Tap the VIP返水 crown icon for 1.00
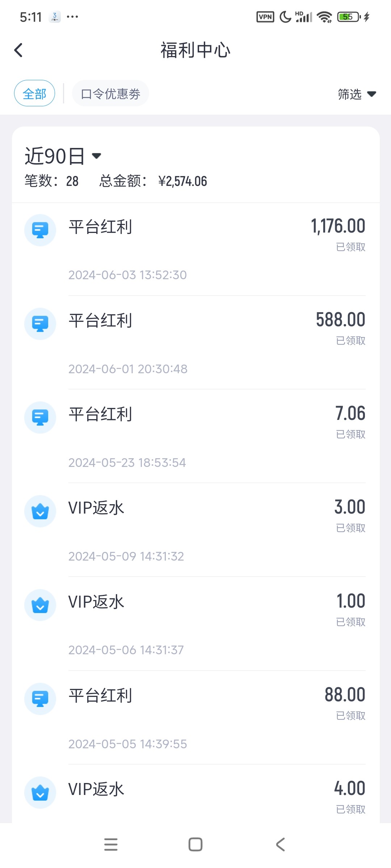Image resolution: width=391 pixels, height=868 pixels. 40,605
